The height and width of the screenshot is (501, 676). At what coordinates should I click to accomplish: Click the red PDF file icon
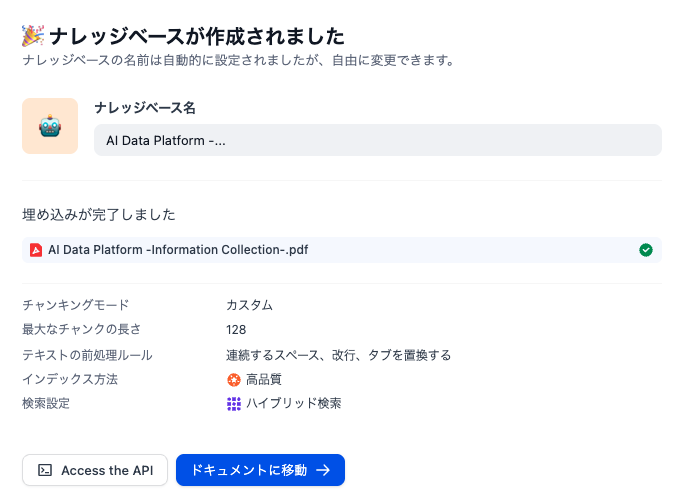35,250
